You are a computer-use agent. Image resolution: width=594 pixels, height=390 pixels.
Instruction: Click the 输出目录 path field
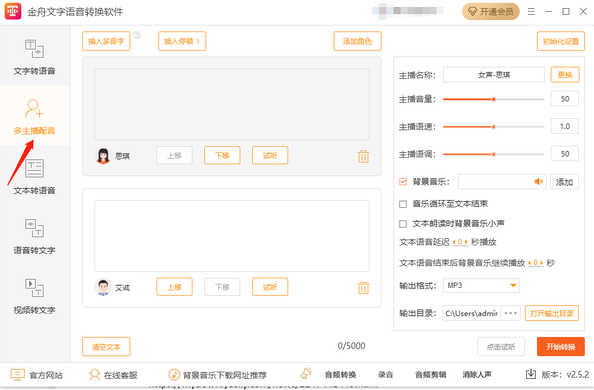pyautogui.click(x=472, y=313)
